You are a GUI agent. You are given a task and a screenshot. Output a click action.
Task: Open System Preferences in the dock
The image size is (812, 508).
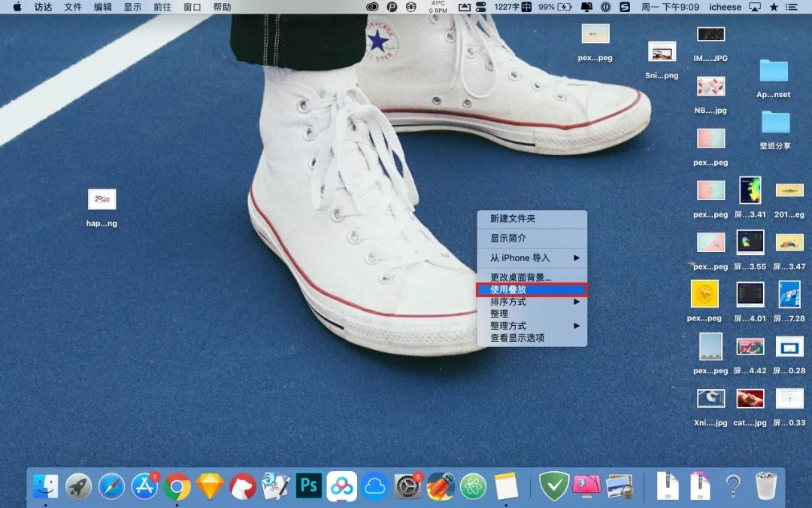pos(408,487)
